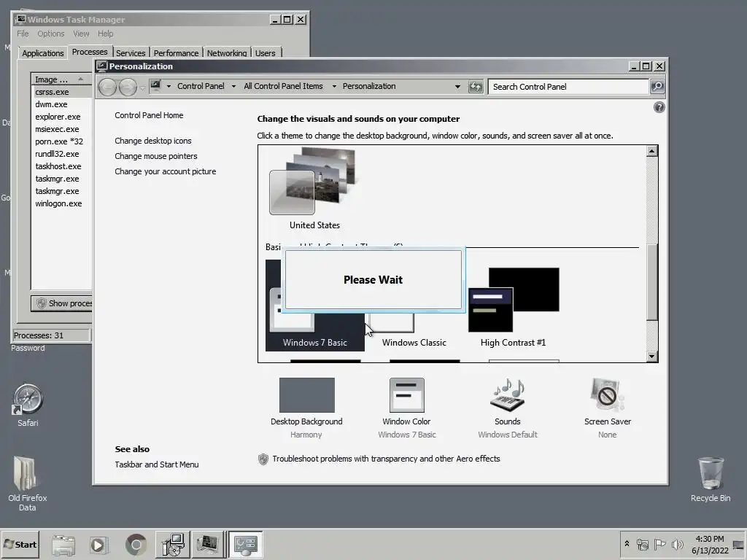The width and height of the screenshot is (747, 560).
Task: Click the Personalization taskbar button
Action: click(246, 544)
